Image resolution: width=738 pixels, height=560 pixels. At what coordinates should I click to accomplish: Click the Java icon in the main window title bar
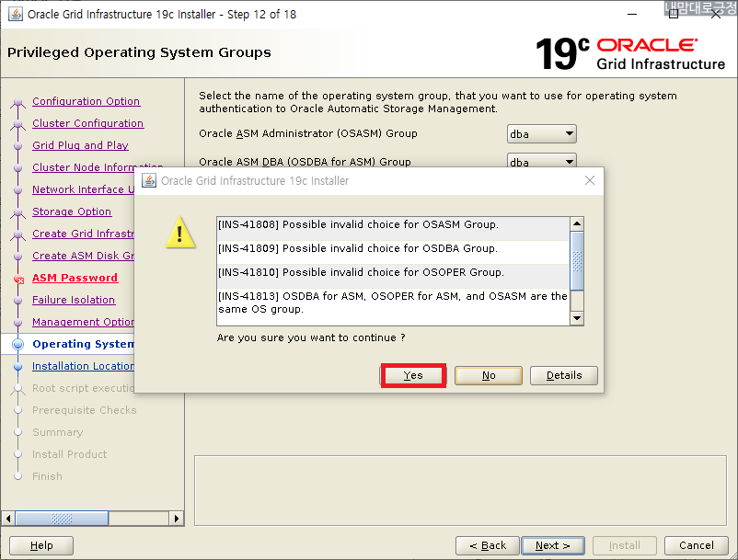pos(15,14)
